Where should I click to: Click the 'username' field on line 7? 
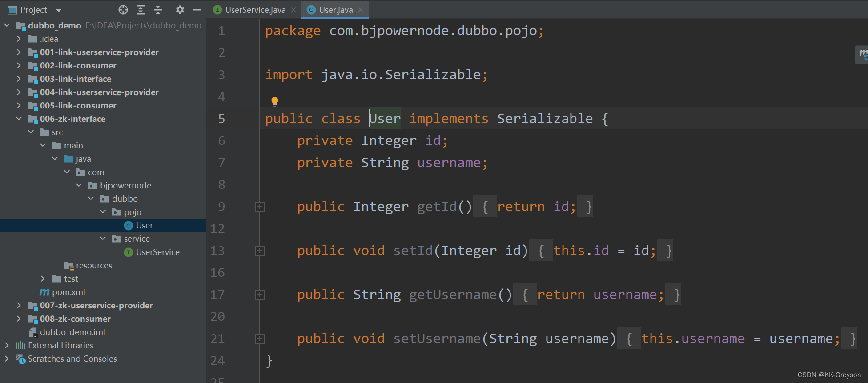[x=449, y=163]
